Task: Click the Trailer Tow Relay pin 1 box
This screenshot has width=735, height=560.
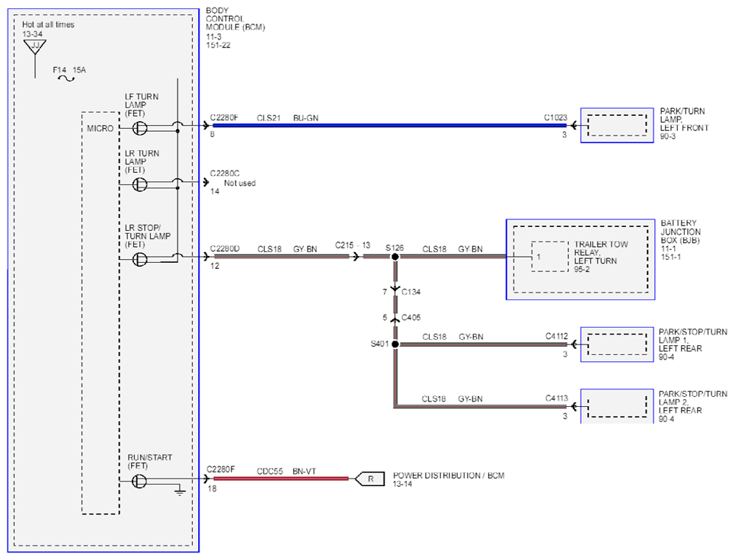Action: coord(550,257)
